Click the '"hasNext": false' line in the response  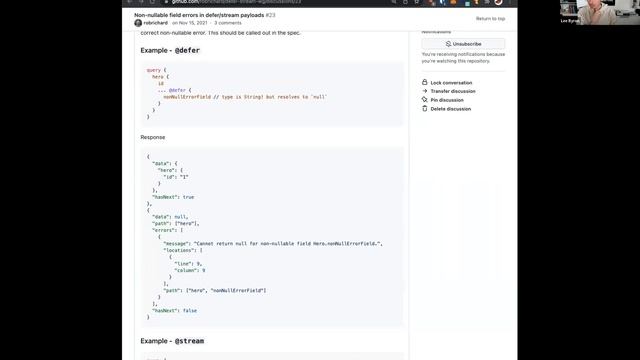click(174, 310)
